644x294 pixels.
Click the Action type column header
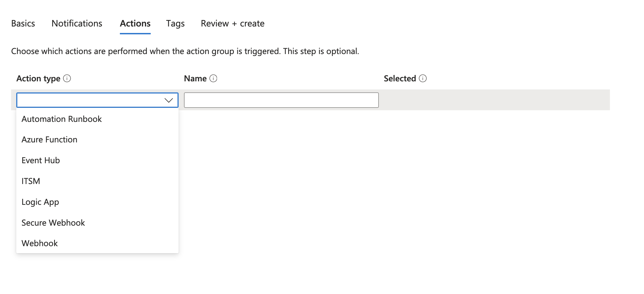click(x=38, y=78)
